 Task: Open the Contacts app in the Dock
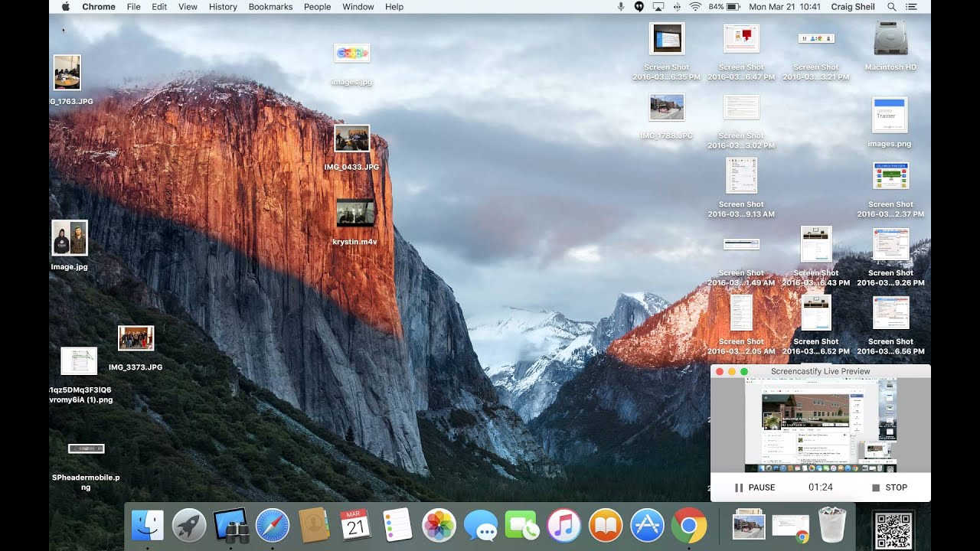(314, 526)
